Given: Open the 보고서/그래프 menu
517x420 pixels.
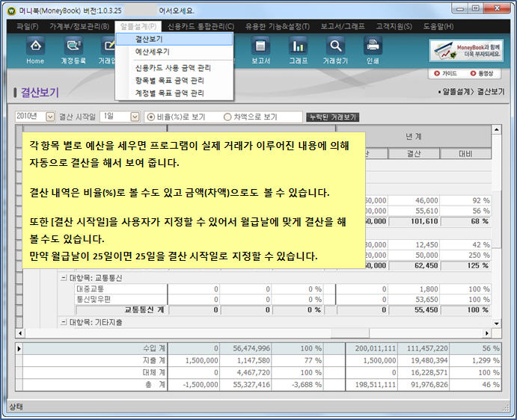Looking at the screenshot, I should [343, 26].
